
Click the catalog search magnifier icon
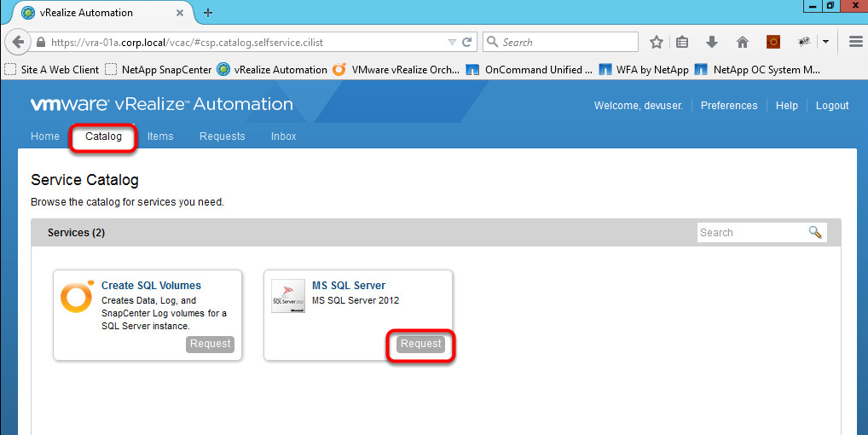tap(815, 232)
